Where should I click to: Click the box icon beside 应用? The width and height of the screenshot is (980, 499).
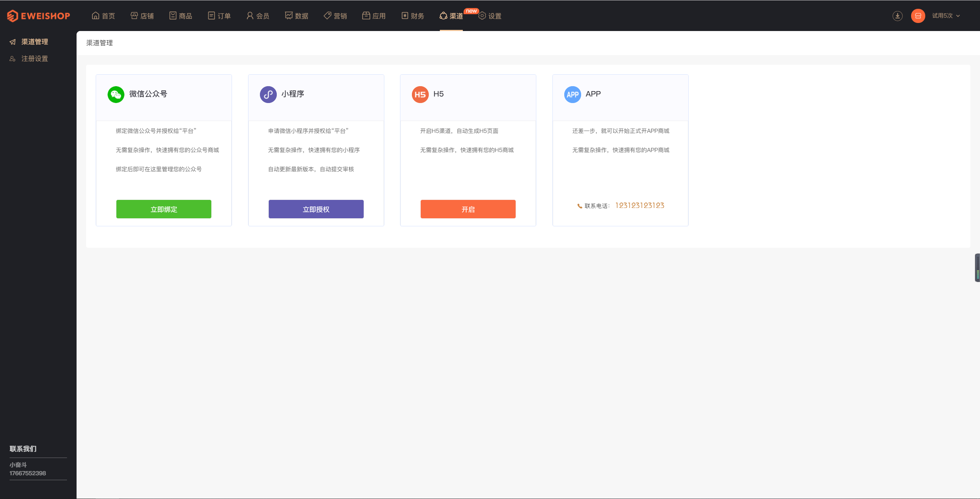point(366,16)
